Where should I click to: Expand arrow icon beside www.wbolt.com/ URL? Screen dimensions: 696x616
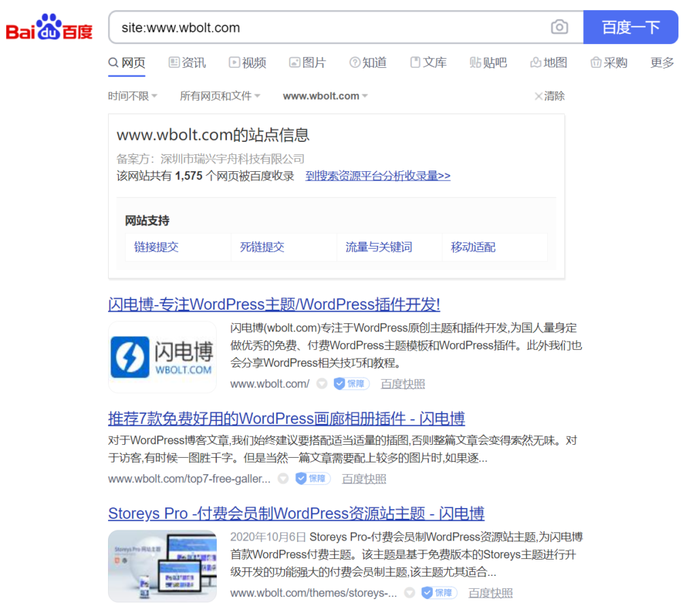[x=321, y=384]
